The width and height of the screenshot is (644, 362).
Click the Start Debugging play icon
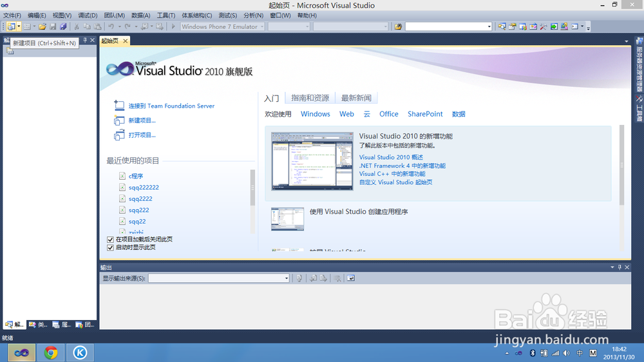[173, 26]
